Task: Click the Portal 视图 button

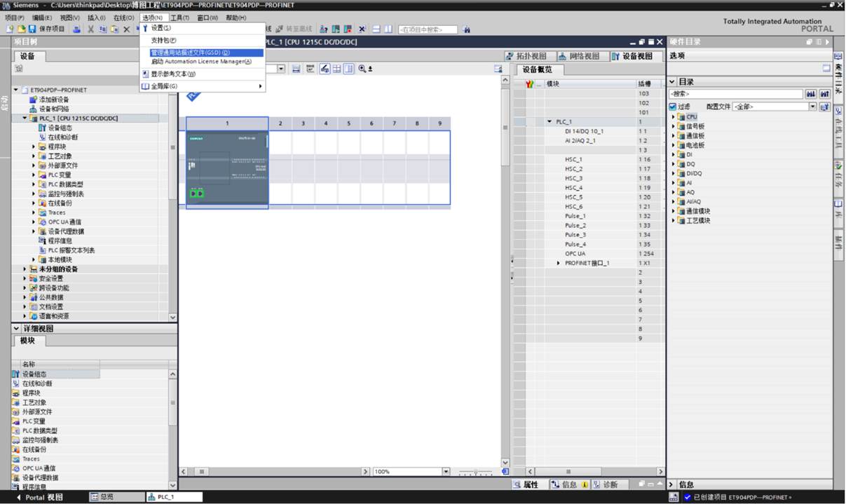Action: tap(40, 497)
